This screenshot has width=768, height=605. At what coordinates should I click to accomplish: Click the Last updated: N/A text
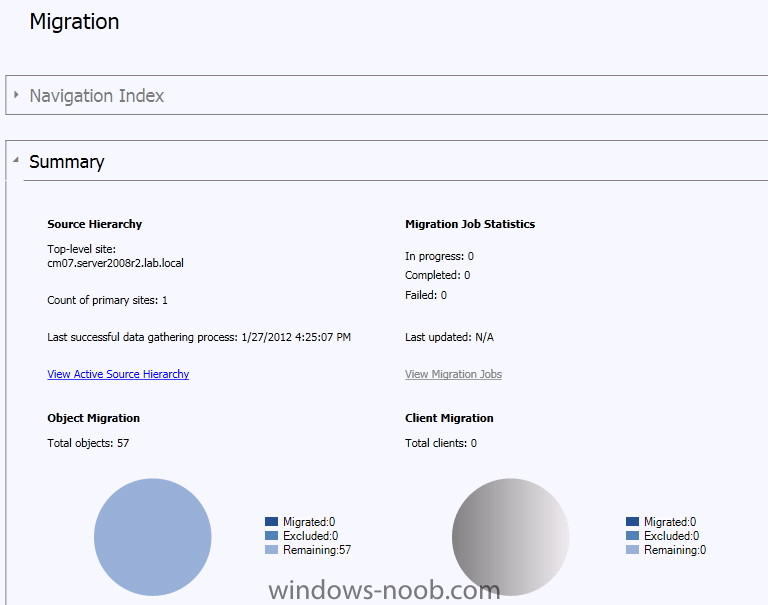click(449, 337)
